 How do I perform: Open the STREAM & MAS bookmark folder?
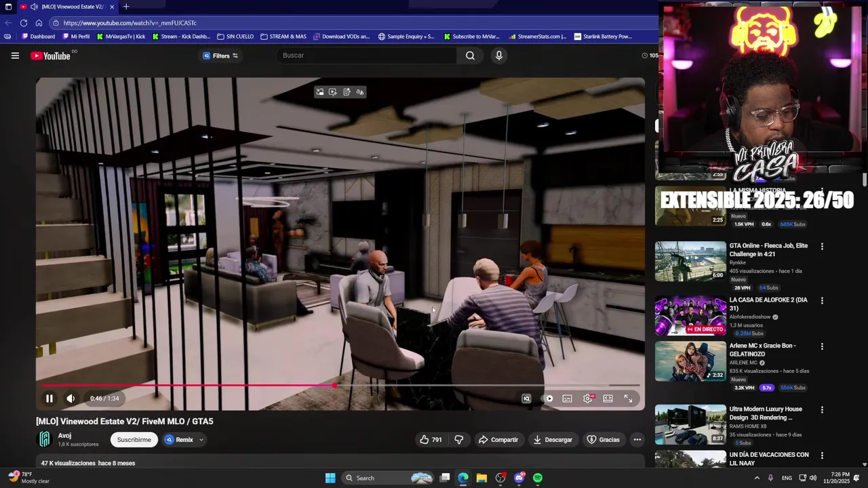click(283, 37)
